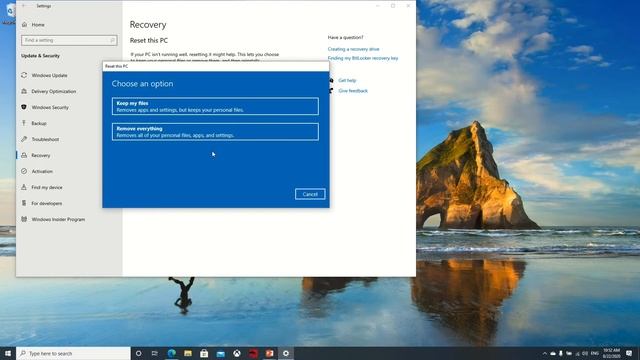Open the Activation page
640x360 pixels.
point(42,171)
